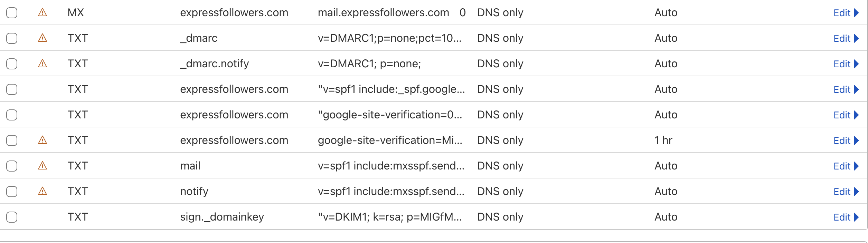Click warning triangle on mail TXT record
This screenshot has width=868, height=243.
point(43,166)
